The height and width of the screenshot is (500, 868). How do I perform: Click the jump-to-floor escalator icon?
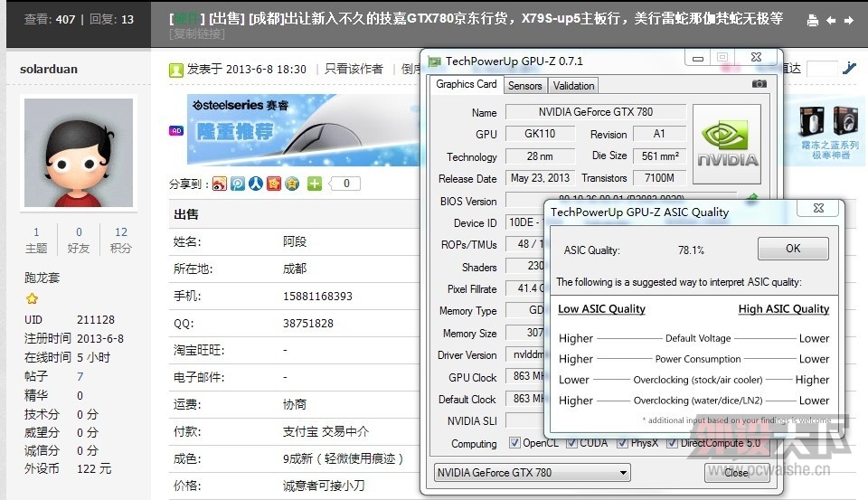(x=849, y=68)
